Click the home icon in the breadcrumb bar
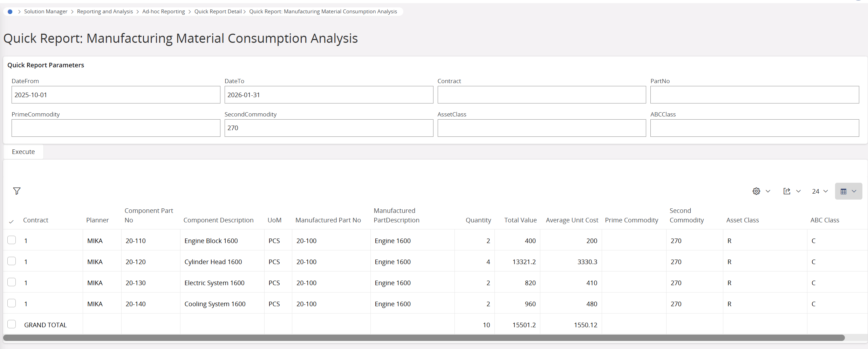 [x=9, y=12]
